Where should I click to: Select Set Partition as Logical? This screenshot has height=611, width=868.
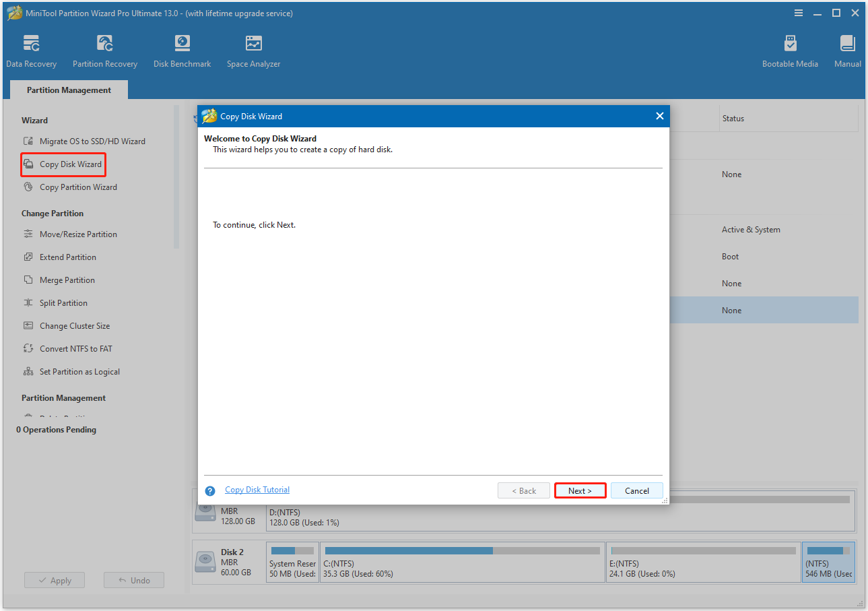pyautogui.click(x=79, y=371)
